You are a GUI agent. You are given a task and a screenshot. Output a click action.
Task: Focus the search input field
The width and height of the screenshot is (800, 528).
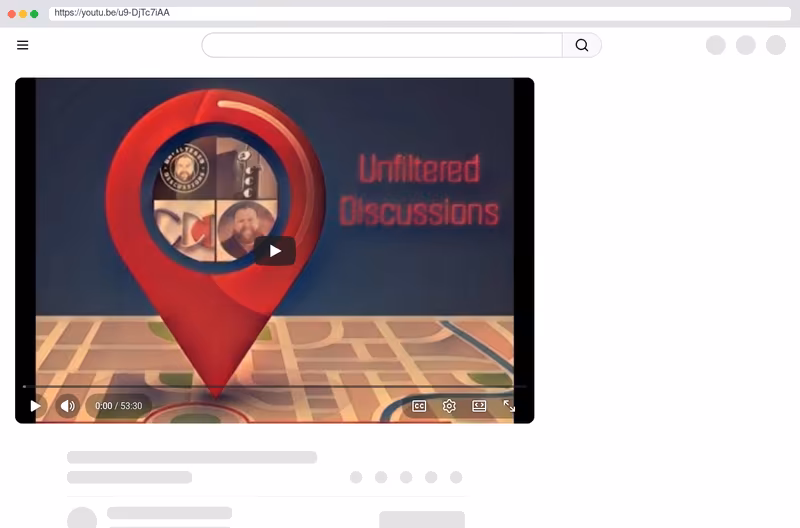pos(382,45)
